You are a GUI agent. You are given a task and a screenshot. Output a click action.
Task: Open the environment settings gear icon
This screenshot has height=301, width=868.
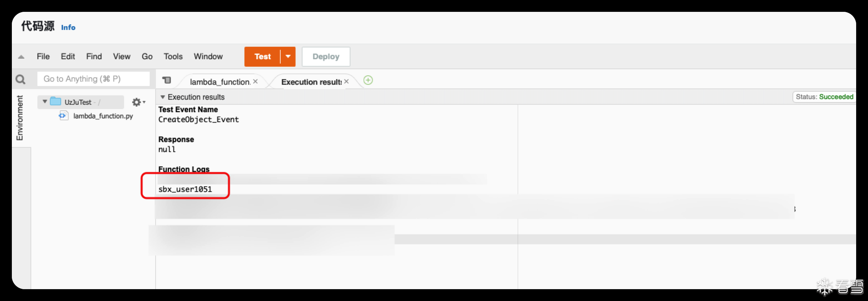point(138,102)
